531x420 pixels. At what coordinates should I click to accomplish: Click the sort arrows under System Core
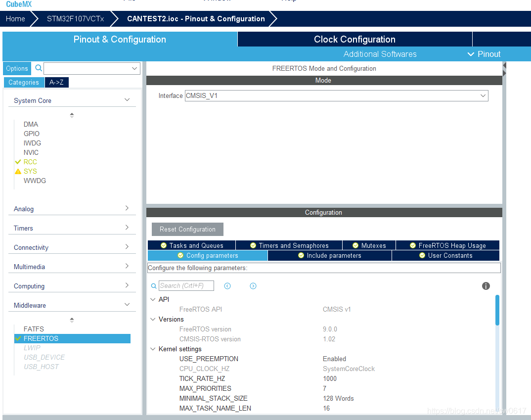click(x=72, y=115)
